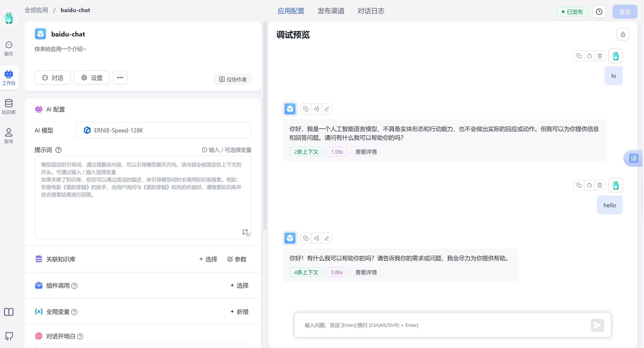Edit the first AI response with pencil icon

[326, 109]
